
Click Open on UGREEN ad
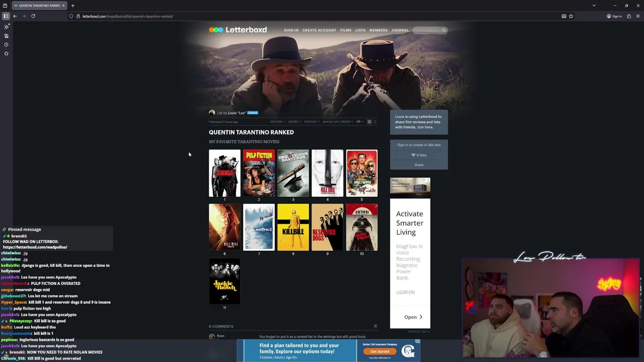413,317
